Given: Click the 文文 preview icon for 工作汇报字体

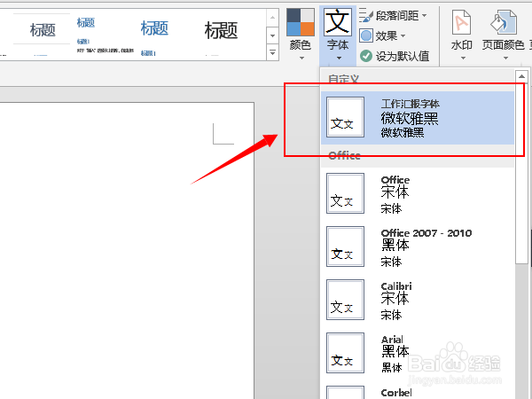Looking at the screenshot, I should click(x=345, y=117).
